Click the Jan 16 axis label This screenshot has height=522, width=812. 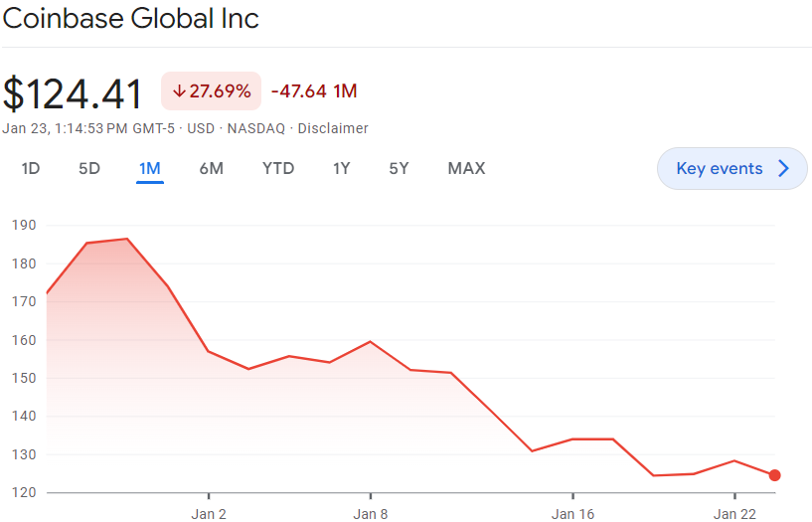point(572,514)
